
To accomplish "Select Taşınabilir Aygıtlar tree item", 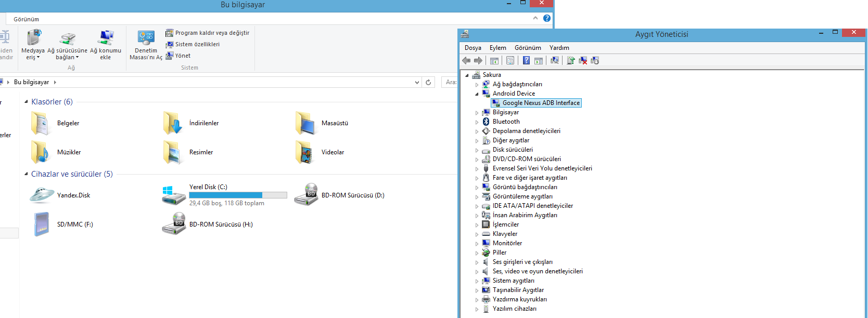I will 518,290.
